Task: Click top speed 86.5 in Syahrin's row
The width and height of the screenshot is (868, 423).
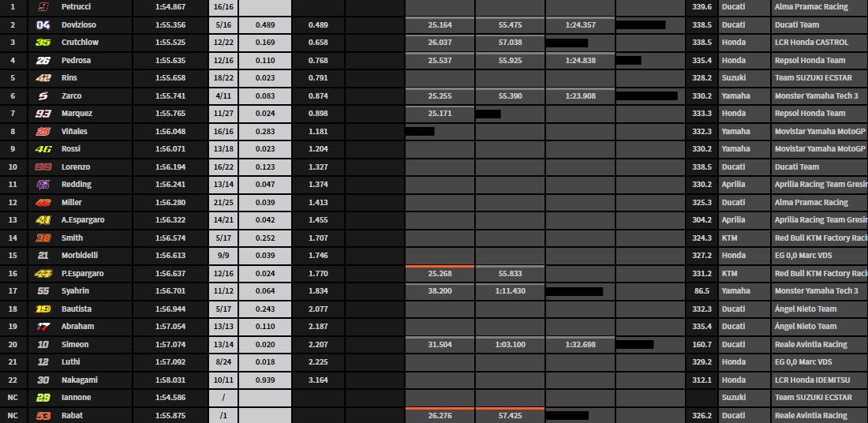Action: [x=702, y=290]
